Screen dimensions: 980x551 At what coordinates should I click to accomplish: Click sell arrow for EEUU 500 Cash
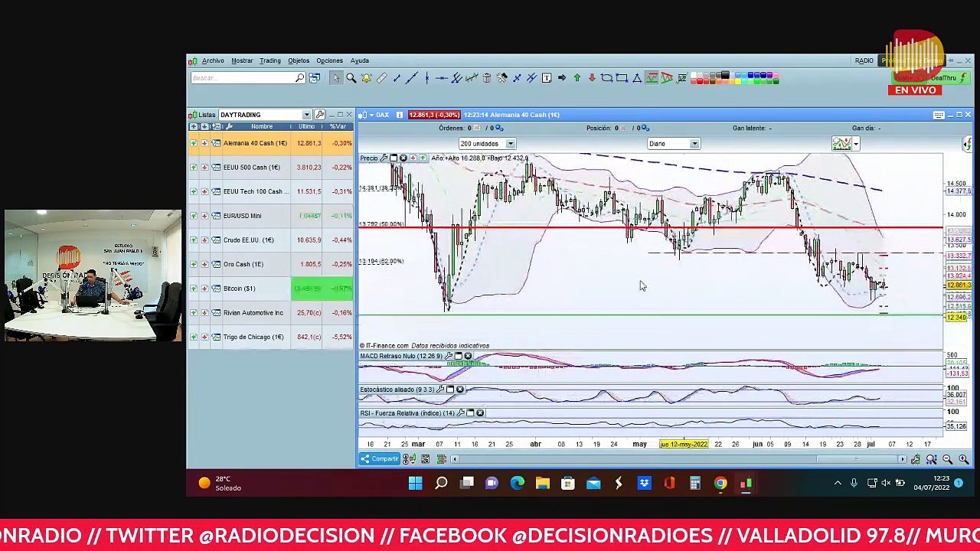pyautogui.click(x=204, y=168)
